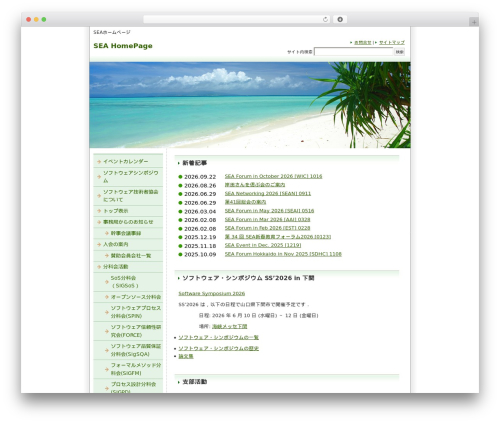Click the date 2026.09.22 in news list

pyautogui.click(x=200, y=177)
